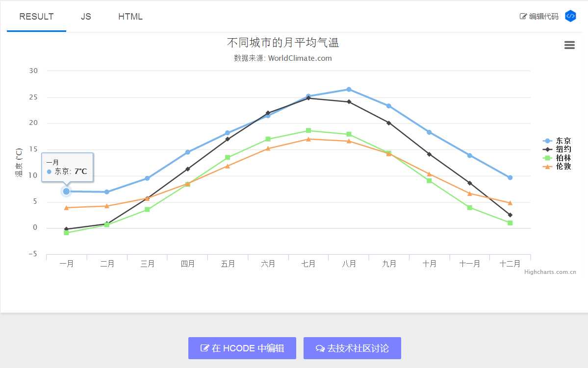Hide the 伦敦 series via its legend entry
588x368 pixels.
click(563, 166)
